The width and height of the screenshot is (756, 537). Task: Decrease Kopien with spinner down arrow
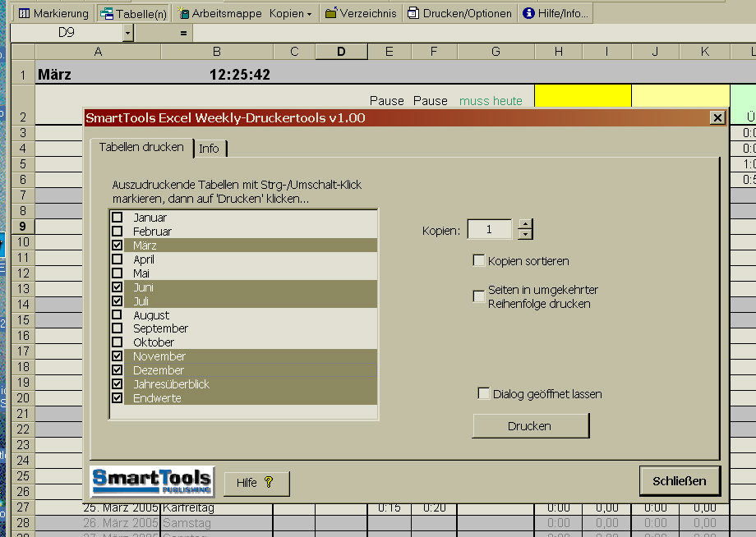[525, 234]
